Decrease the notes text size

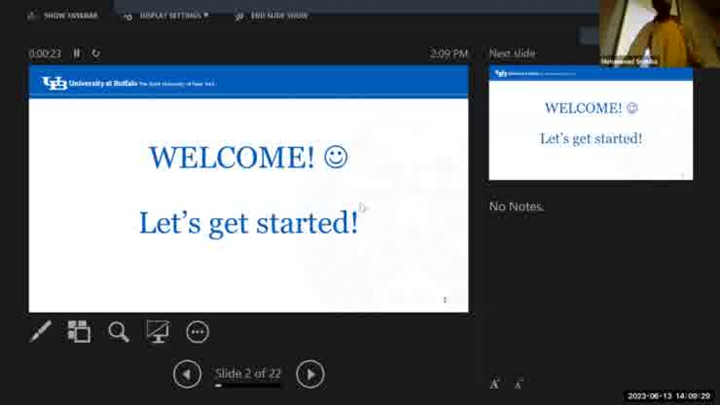[518, 383]
